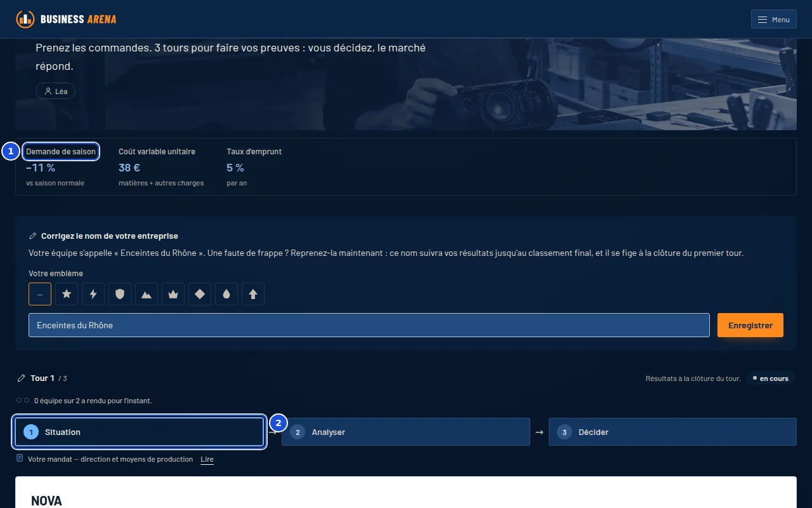This screenshot has height=508, width=812.
Task: Click the Coût variable unitaire label
Action: click(x=157, y=152)
